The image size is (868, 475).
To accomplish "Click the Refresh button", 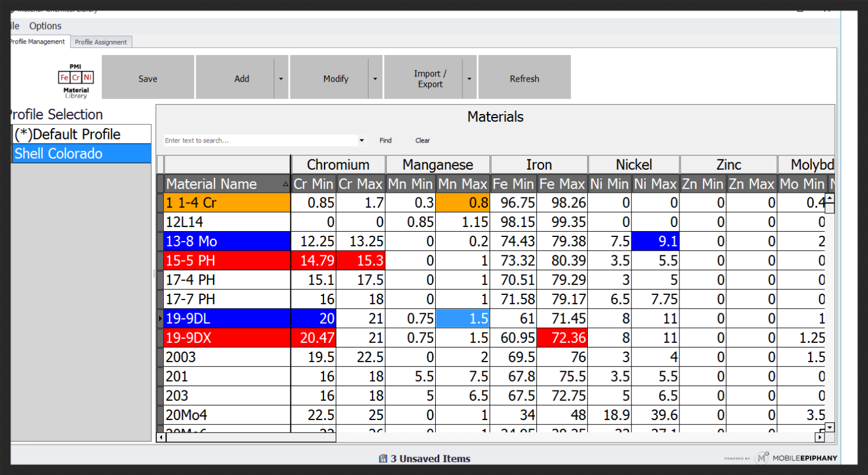I will (x=524, y=78).
